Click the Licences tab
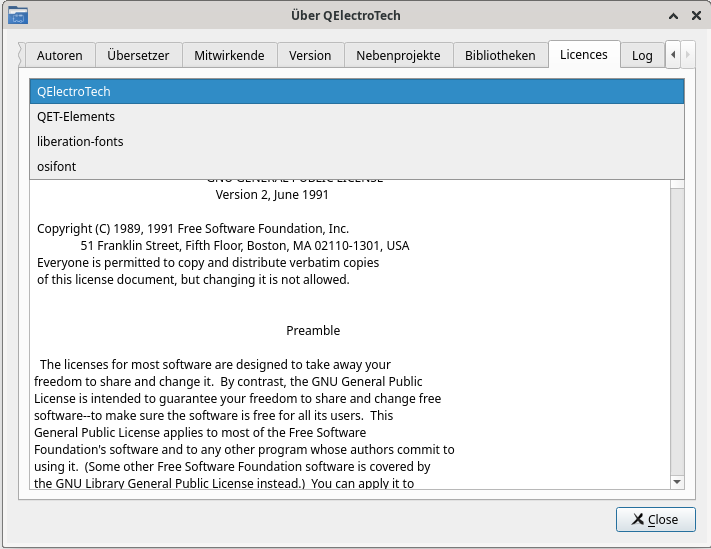 click(584, 54)
